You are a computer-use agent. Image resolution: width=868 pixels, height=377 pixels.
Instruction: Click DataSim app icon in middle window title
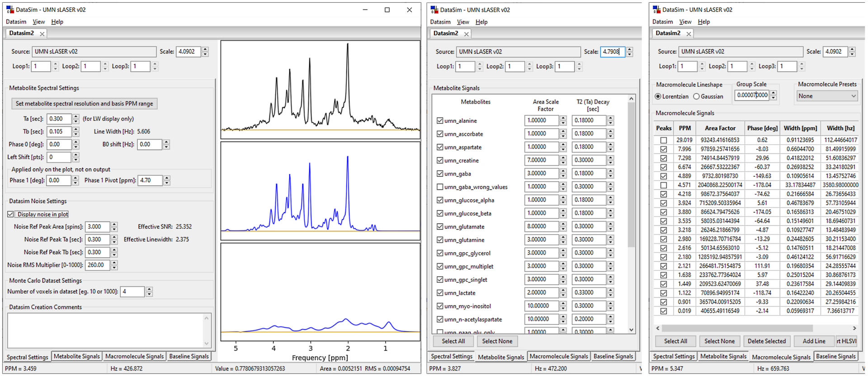tap(434, 9)
